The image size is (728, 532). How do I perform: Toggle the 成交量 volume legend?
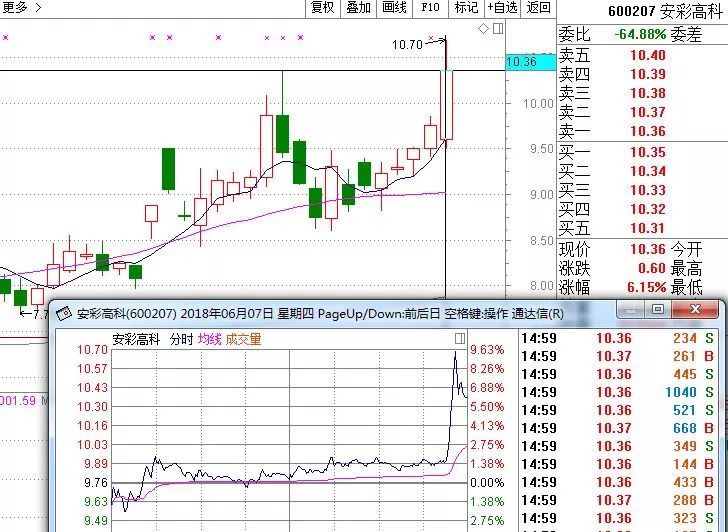coord(243,340)
